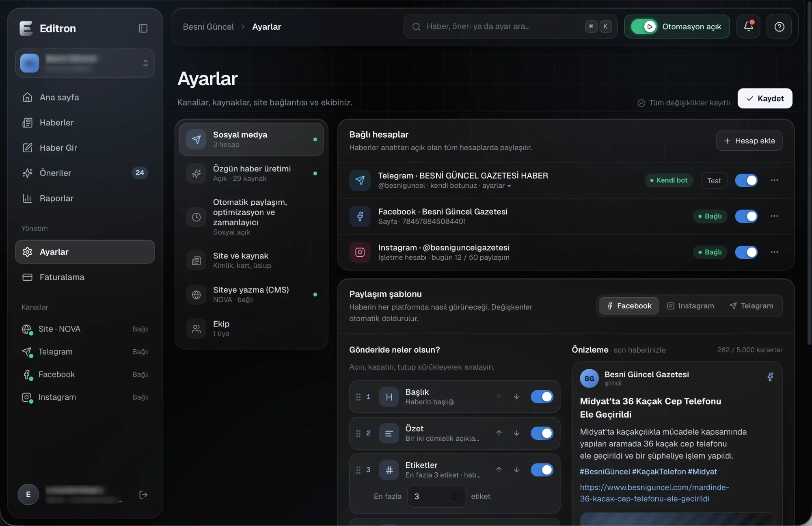
Task: Turn off the Başlık block toggle
Action: coord(542,396)
